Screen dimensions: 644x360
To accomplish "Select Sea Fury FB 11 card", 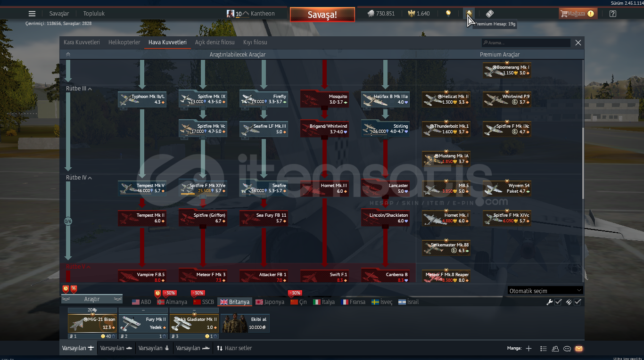I will tap(264, 218).
